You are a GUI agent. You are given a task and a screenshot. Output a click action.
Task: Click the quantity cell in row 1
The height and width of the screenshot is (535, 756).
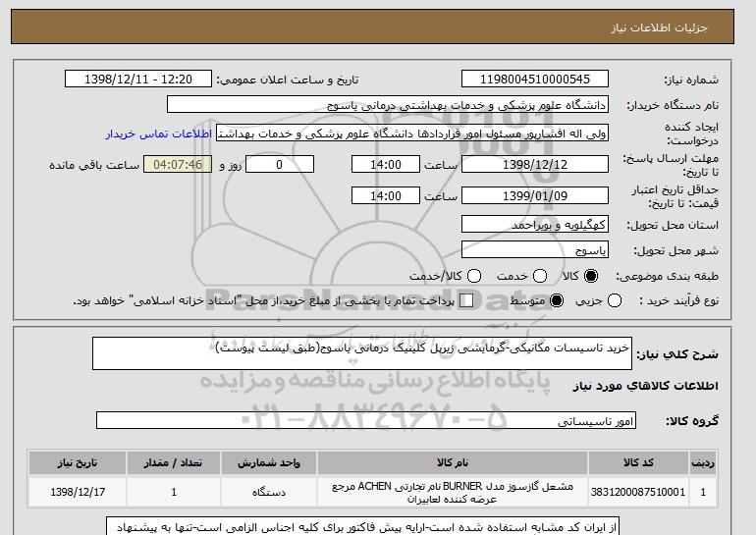174,492
